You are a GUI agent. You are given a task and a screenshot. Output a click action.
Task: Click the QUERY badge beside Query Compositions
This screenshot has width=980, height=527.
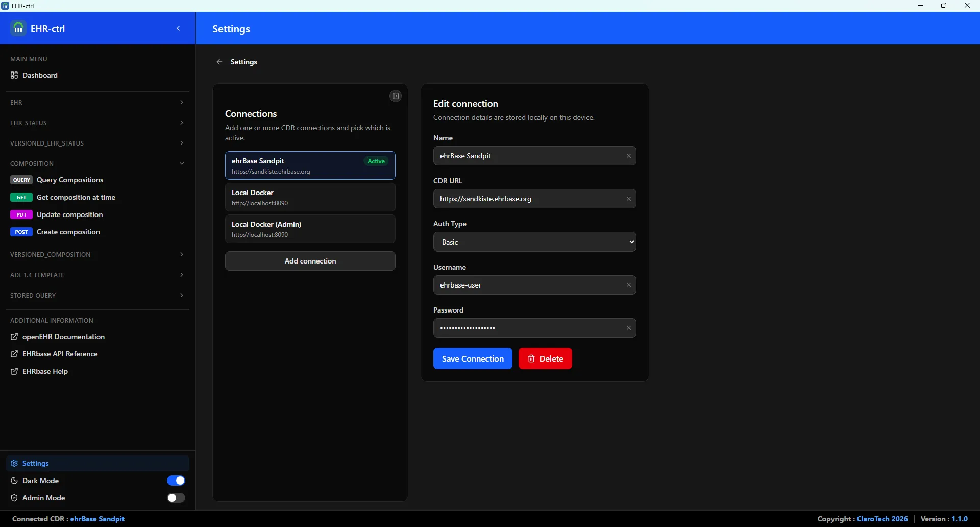21,180
